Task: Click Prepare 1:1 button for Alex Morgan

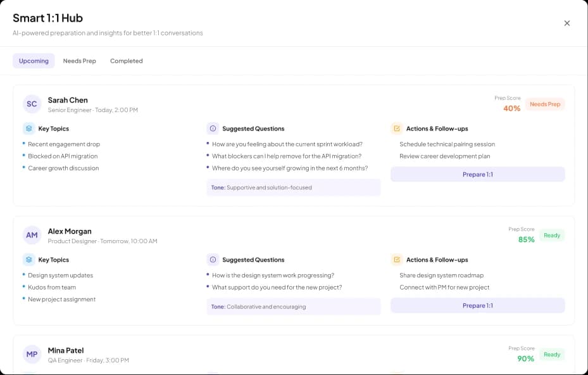Action: point(478,305)
